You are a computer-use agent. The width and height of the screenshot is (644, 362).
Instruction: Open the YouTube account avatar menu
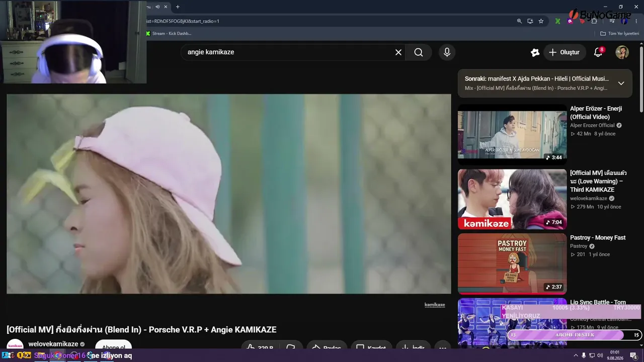click(x=622, y=52)
